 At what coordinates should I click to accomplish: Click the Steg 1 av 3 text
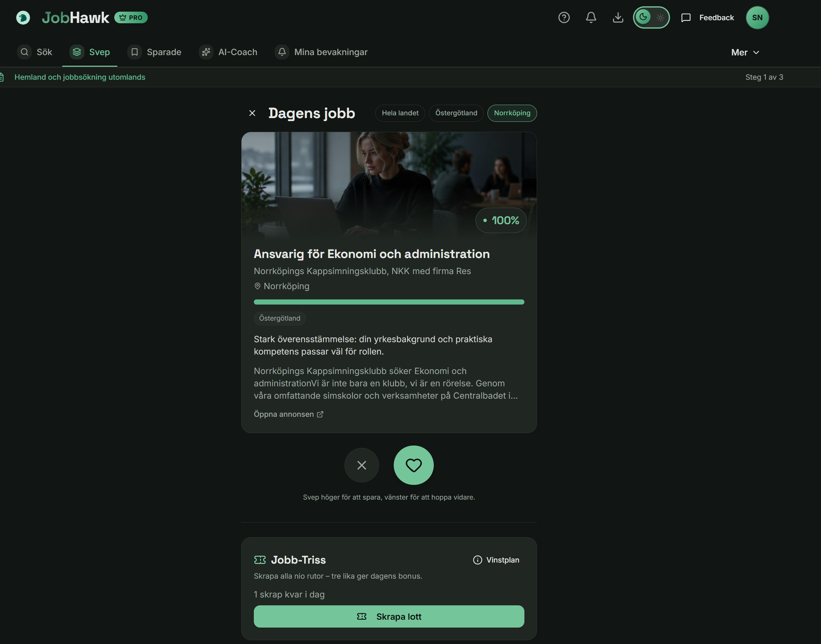[764, 77]
